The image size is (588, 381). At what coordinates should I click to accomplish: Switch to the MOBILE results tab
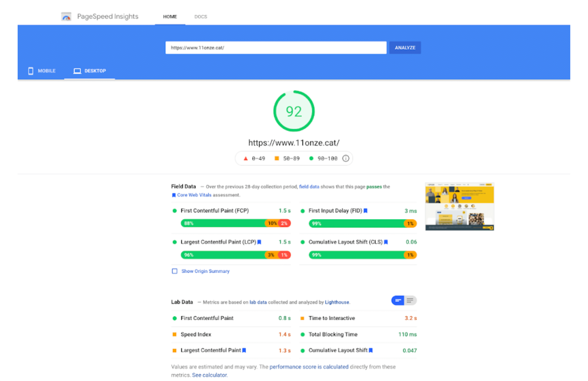(42, 71)
